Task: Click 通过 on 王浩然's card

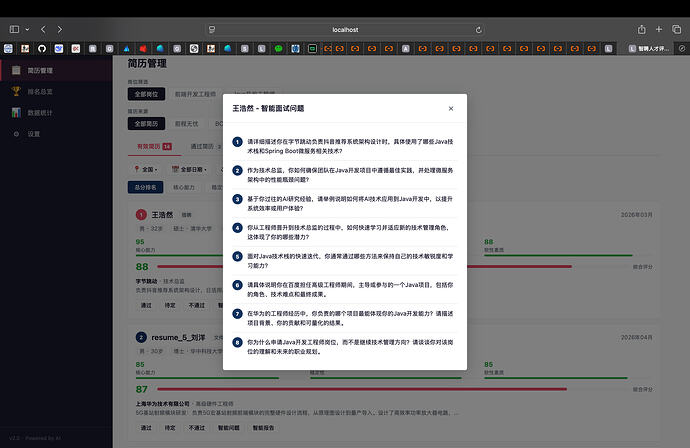Action: (146, 305)
